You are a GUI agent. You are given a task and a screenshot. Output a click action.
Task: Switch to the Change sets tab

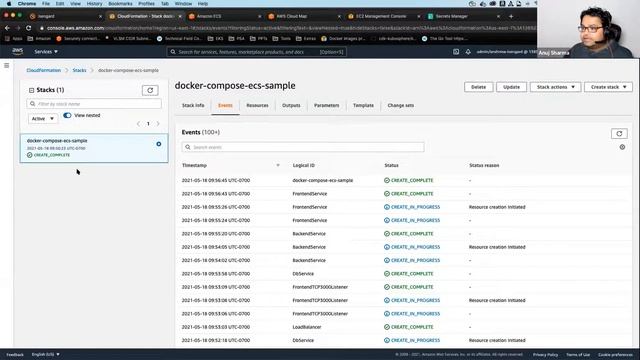coord(400,105)
